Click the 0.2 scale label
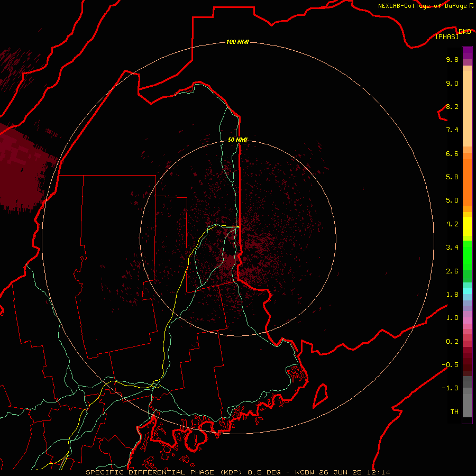 pyautogui.click(x=452, y=342)
